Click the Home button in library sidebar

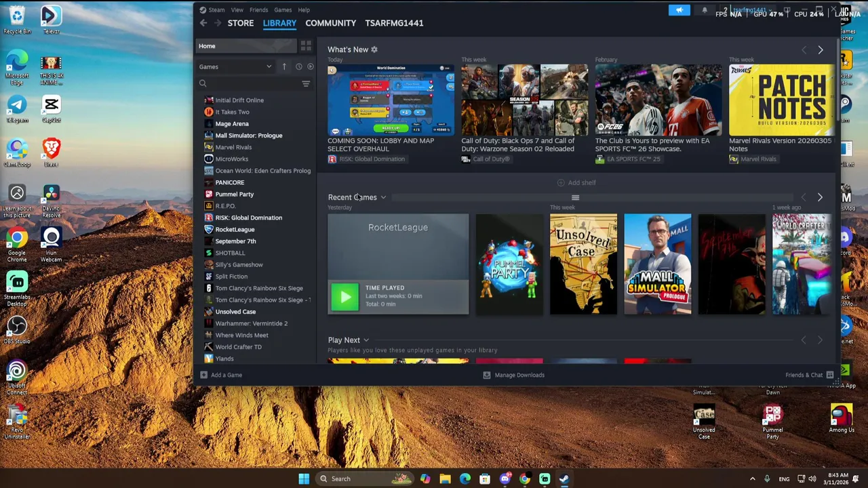[246, 46]
